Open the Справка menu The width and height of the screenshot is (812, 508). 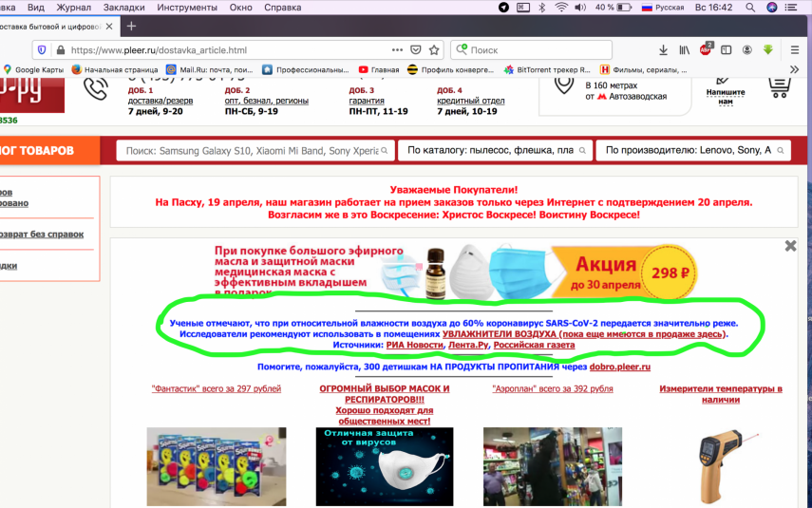tap(283, 8)
